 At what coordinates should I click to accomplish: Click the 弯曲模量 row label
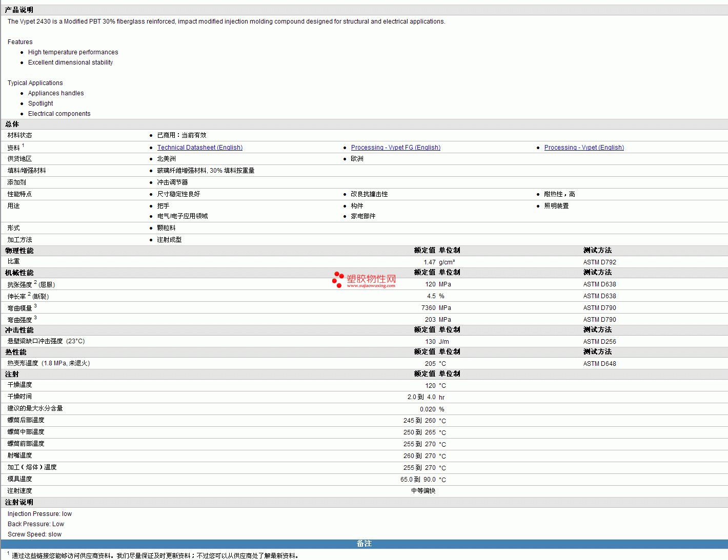(x=20, y=308)
